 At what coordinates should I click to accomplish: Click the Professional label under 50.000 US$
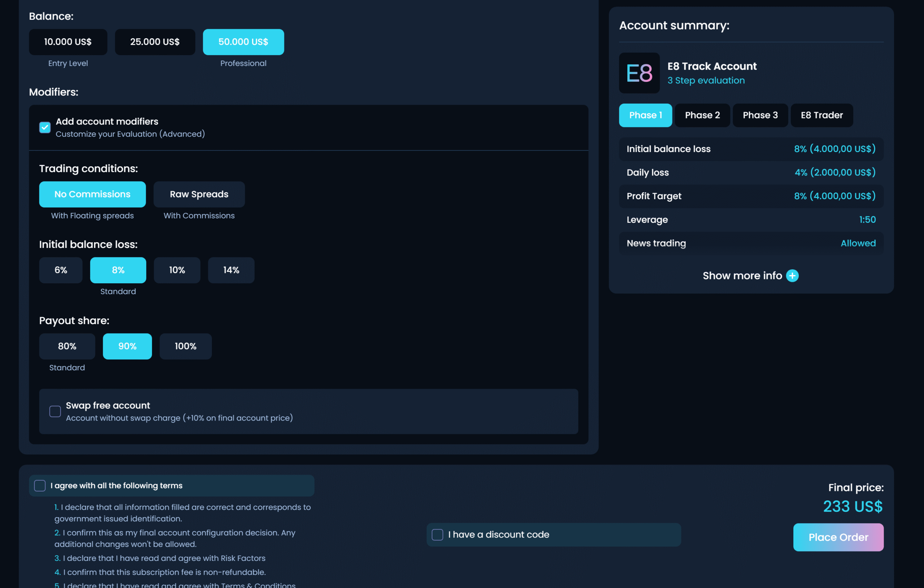coord(243,63)
